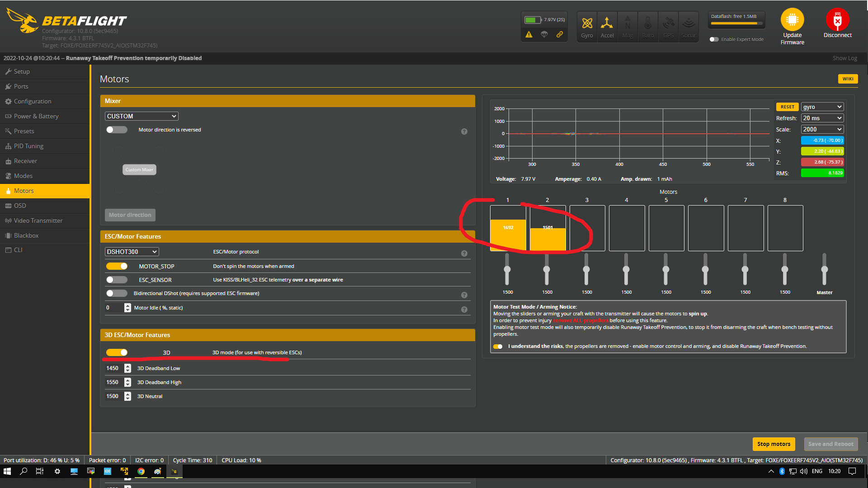Image resolution: width=868 pixels, height=488 pixels.
Task: Click the 3D Deadband Low value field
Action: point(113,368)
